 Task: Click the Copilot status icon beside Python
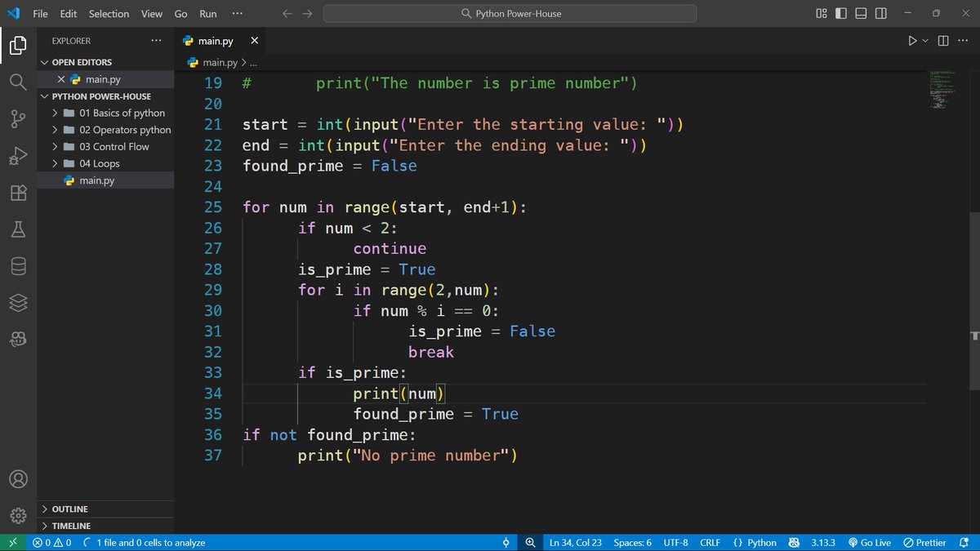coord(794,543)
